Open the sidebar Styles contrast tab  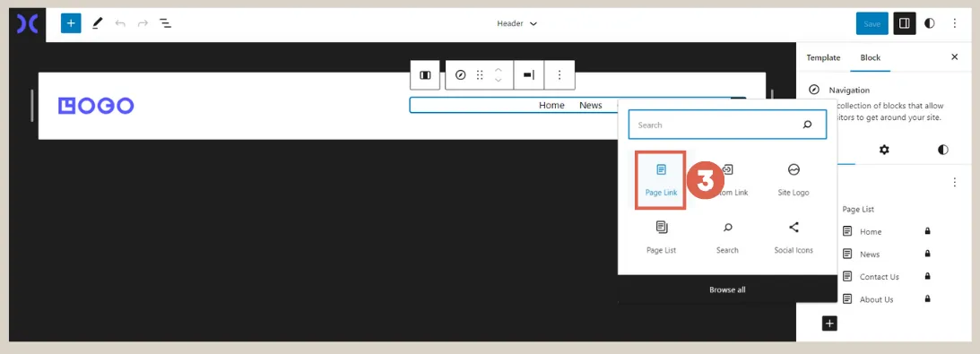click(x=942, y=150)
